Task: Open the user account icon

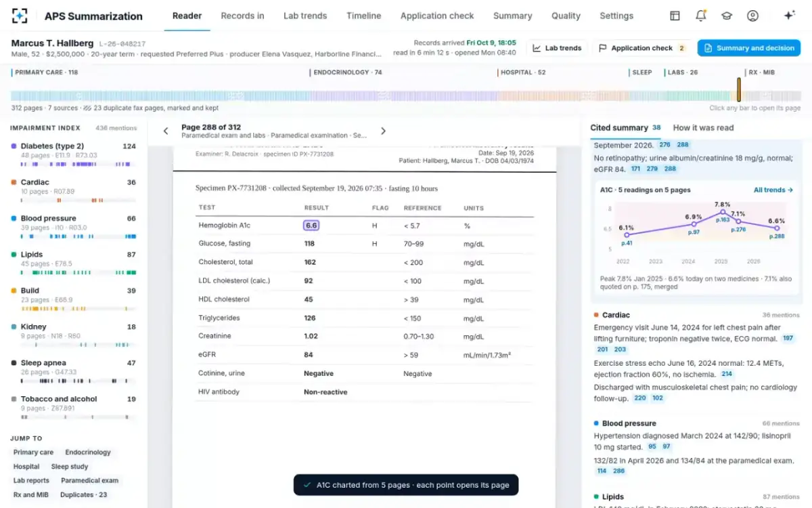Action: coord(752,16)
